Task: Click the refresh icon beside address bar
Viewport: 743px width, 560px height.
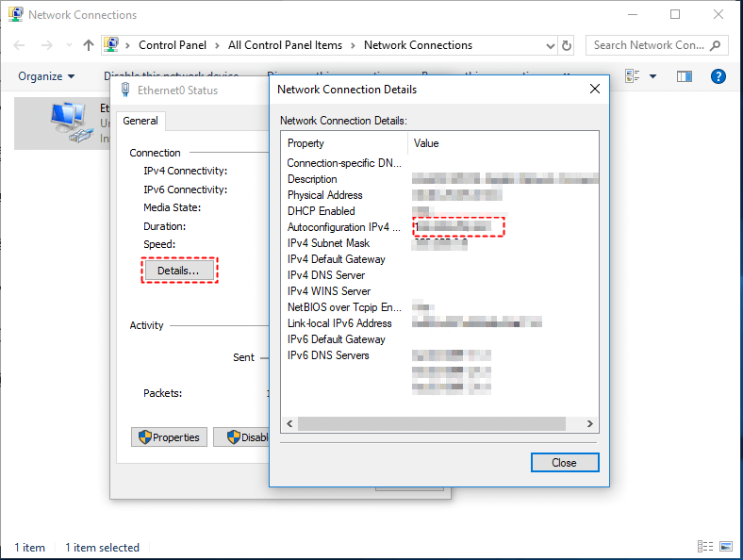Action: point(566,45)
